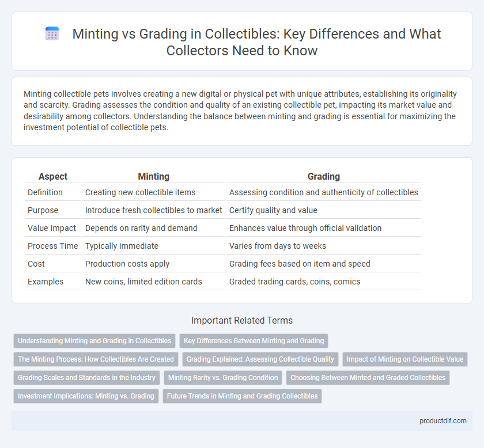The image size is (484, 448).
Task: Select the 'Value Impact' row label
Action: [51, 228]
